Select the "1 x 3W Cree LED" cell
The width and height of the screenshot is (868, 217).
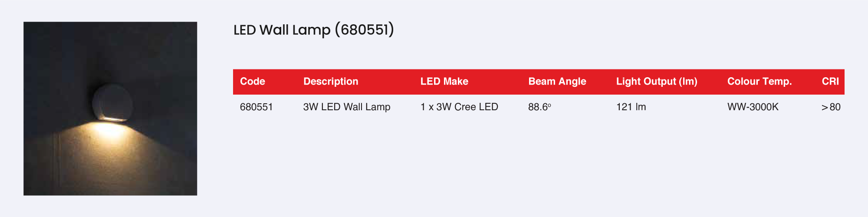459,107
